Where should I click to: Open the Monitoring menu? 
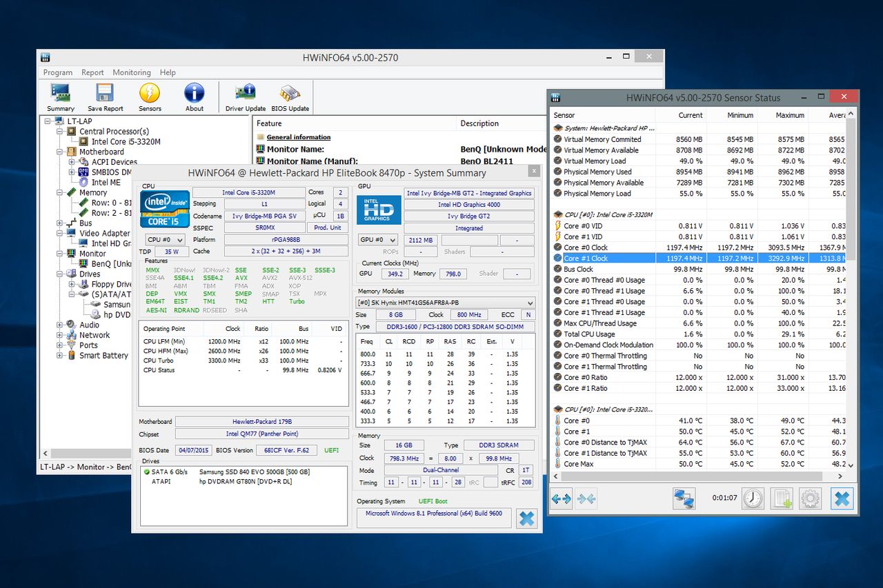(x=131, y=72)
